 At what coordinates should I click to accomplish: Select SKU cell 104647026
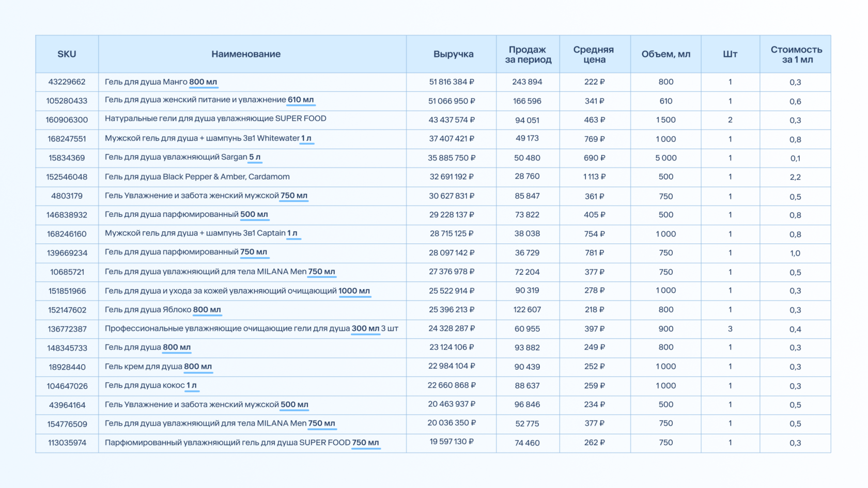67,386
